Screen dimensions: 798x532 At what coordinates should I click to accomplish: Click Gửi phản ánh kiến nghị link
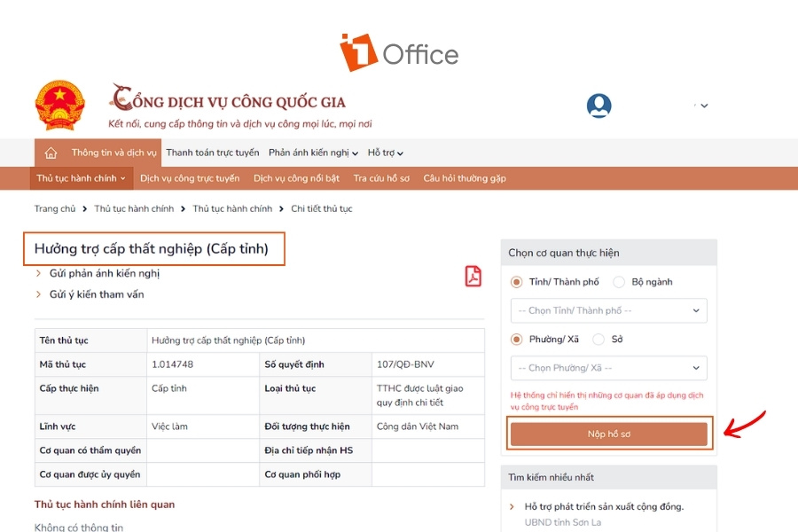click(105, 273)
